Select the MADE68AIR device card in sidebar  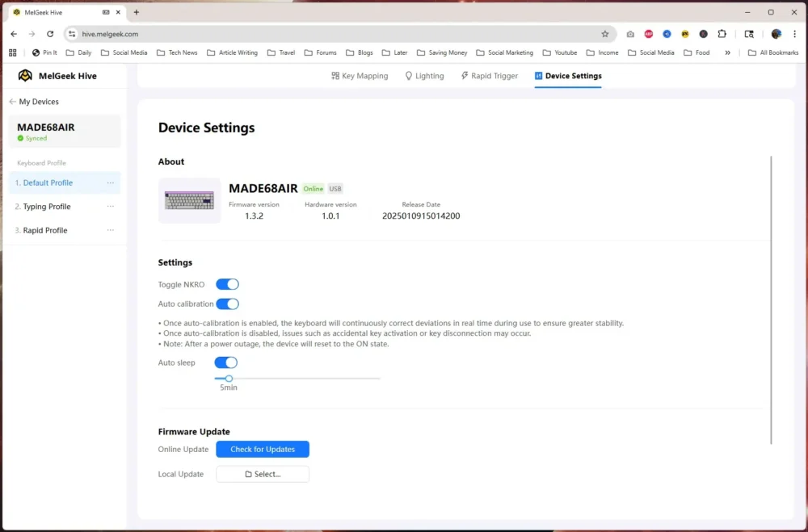click(x=65, y=132)
